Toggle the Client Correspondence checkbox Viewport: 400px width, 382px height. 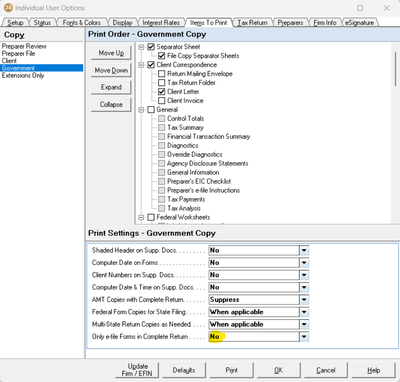coord(151,65)
